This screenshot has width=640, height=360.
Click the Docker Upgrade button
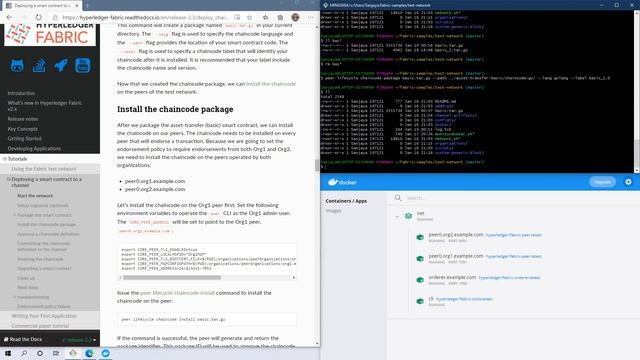pyautogui.click(x=602, y=182)
